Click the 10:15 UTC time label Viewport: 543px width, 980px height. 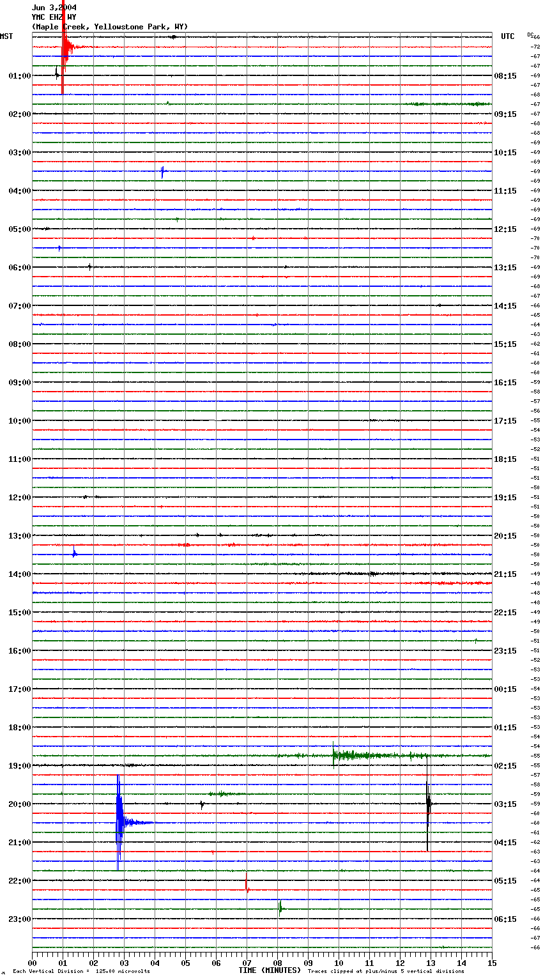click(505, 153)
